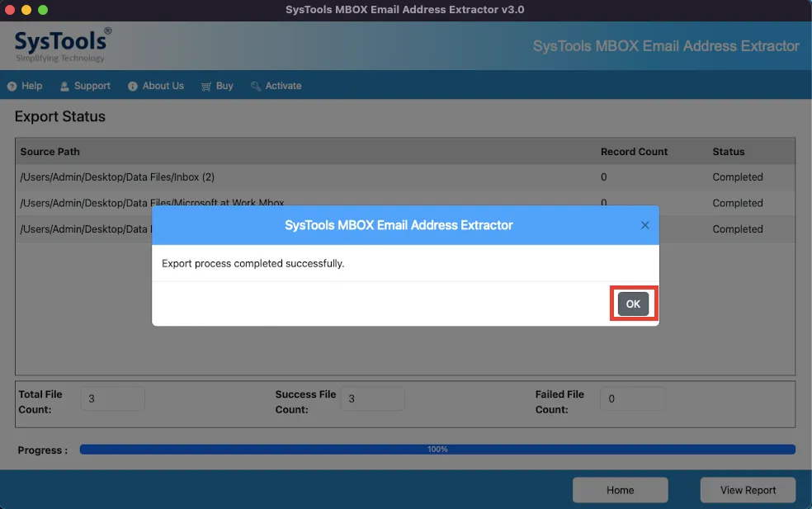The image size is (812, 509).
Task: Click the Export Status heading
Action: pyautogui.click(x=60, y=116)
